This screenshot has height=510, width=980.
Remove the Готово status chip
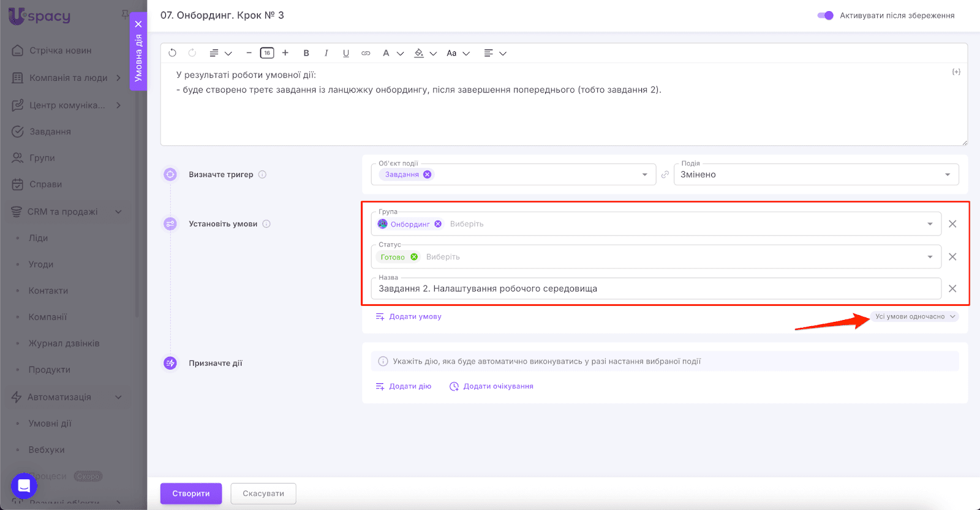pyautogui.click(x=414, y=257)
